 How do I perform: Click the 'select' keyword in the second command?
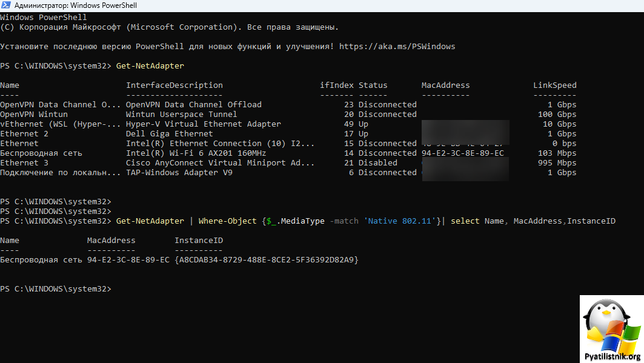[x=465, y=221]
